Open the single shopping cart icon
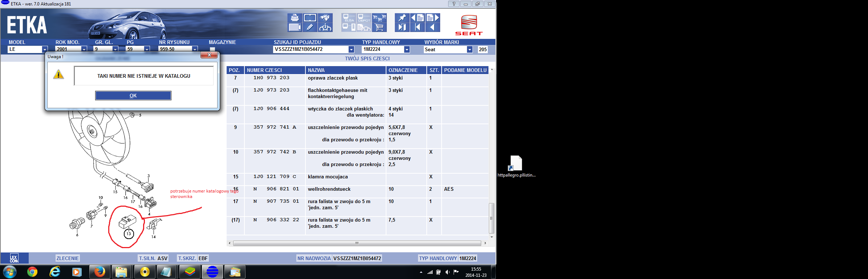This screenshot has width=868, height=279. point(379,27)
